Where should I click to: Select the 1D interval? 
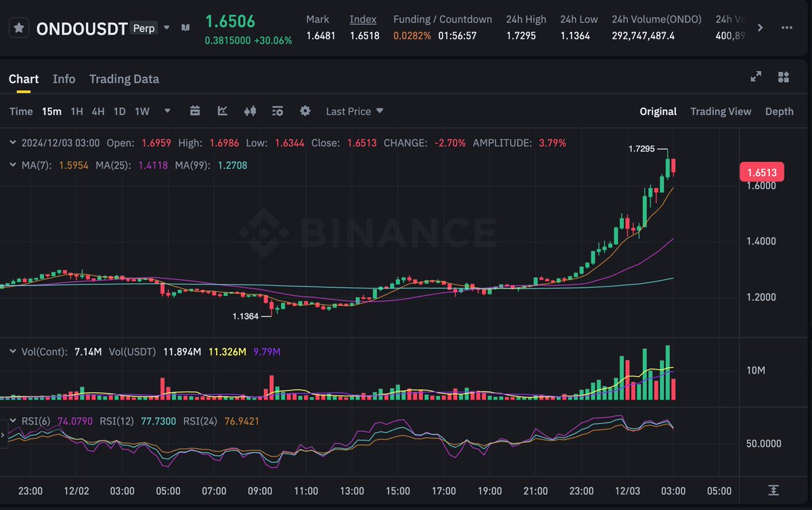[x=119, y=111]
